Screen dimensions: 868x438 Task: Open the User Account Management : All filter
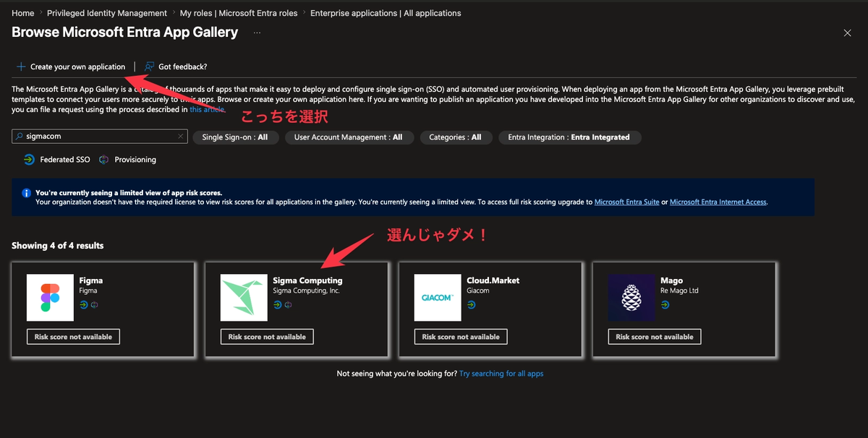coord(349,137)
